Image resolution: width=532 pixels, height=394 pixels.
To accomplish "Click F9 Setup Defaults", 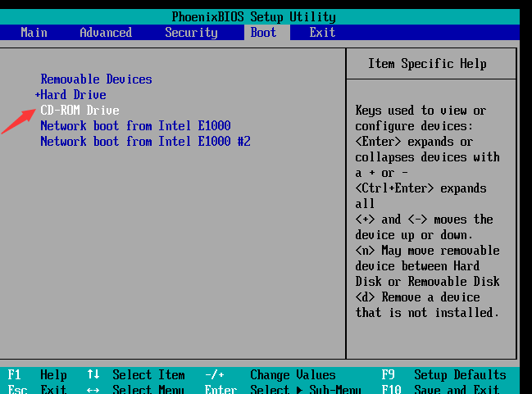I will (x=443, y=375).
